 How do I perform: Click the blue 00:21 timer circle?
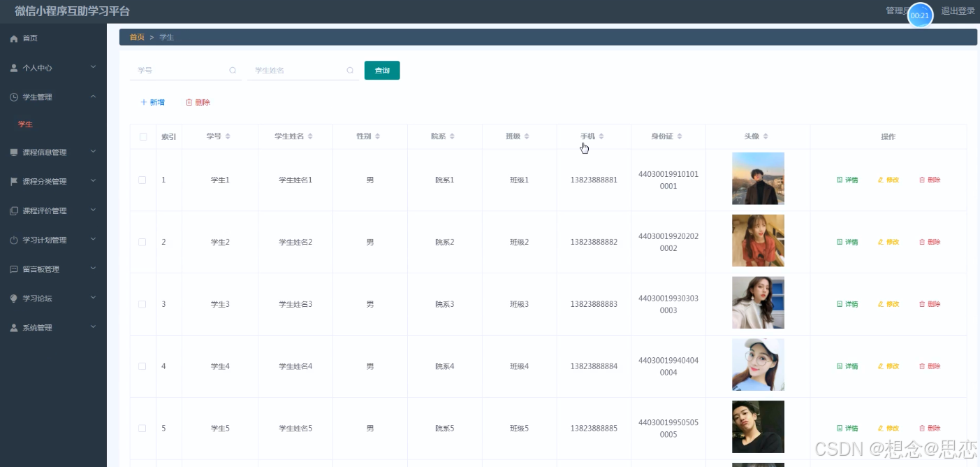920,15
